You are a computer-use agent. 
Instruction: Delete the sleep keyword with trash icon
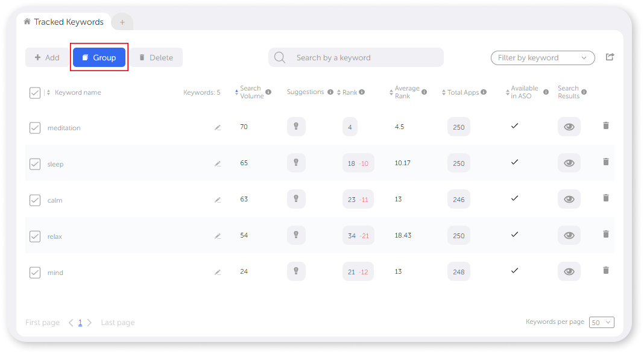(x=606, y=162)
